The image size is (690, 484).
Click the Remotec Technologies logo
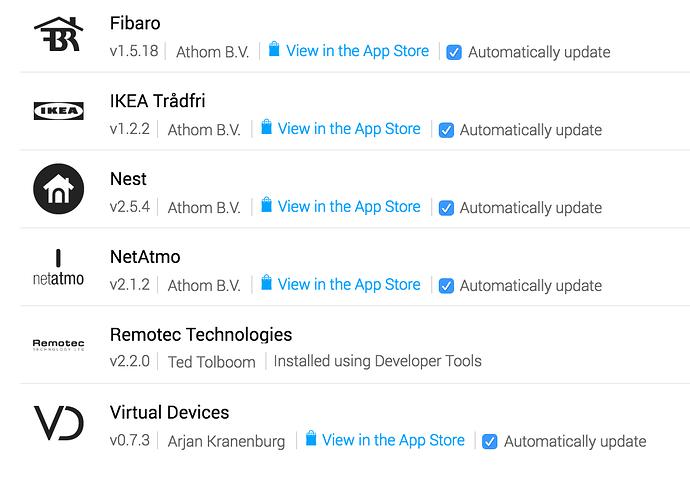coord(58,345)
